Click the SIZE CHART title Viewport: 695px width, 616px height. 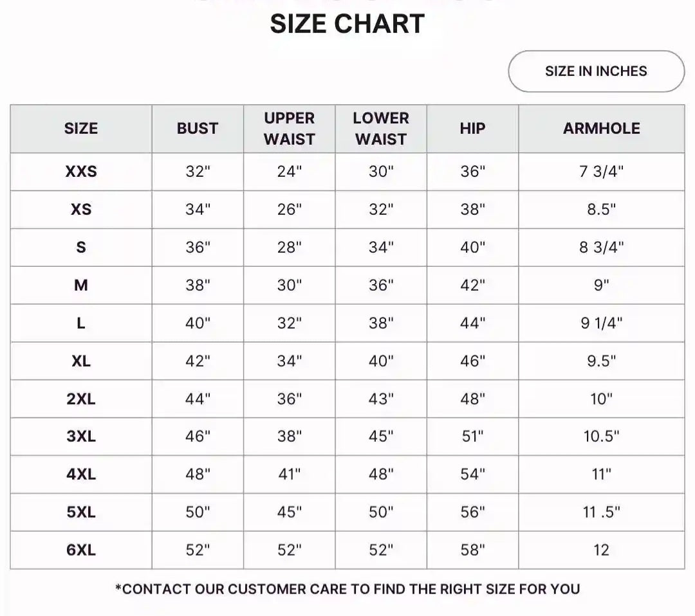[347, 24]
